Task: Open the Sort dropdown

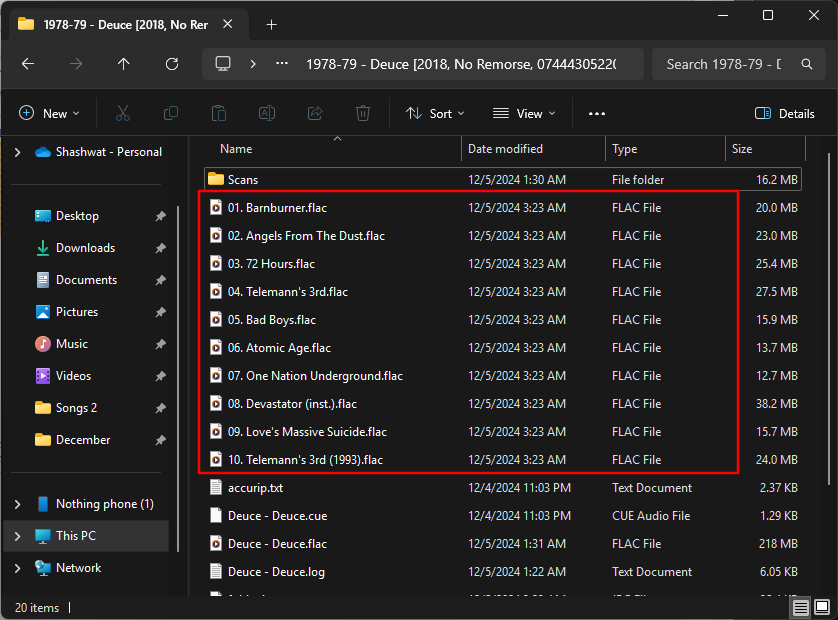Action: coord(435,113)
